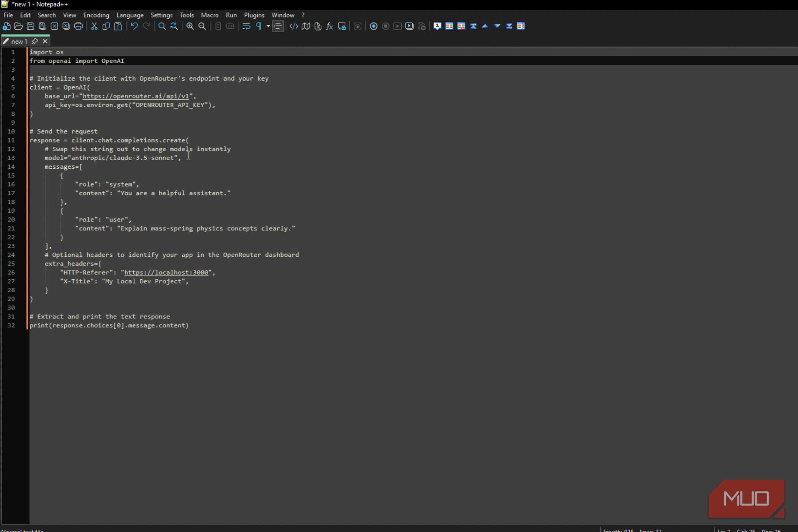
Task: Open the View menu
Action: pos(70,15)
